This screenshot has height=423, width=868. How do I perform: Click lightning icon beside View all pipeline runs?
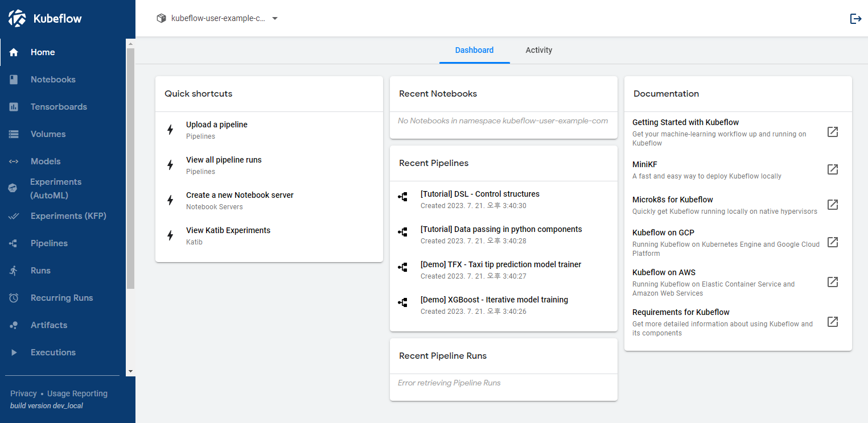click(170, 165)
